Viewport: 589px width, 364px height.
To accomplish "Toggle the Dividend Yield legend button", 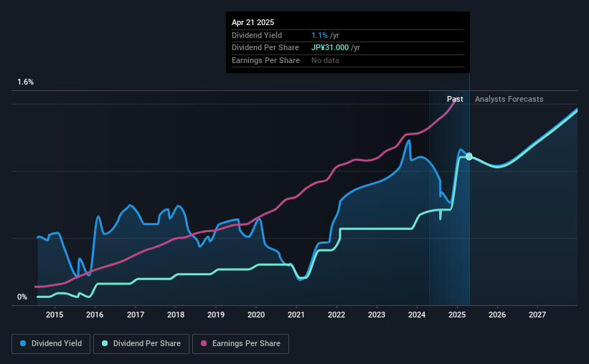I will (51, 344).
